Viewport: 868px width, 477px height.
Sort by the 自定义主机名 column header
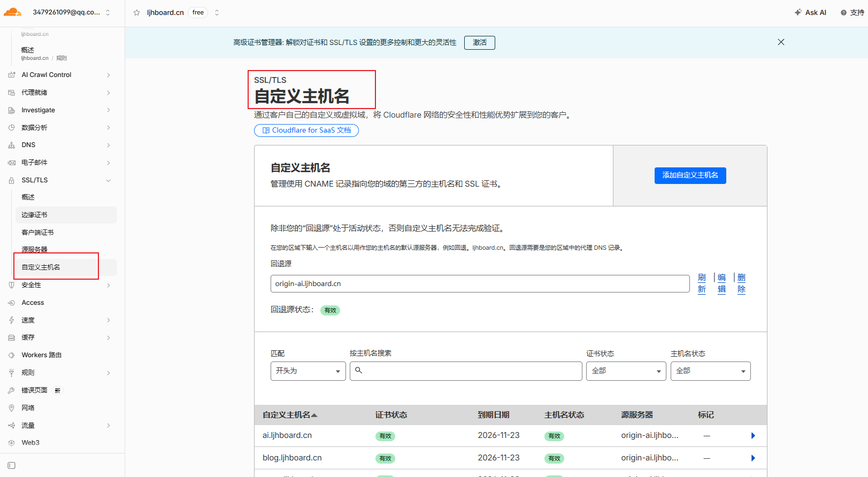pyautogui.click(x=290, y=415)
